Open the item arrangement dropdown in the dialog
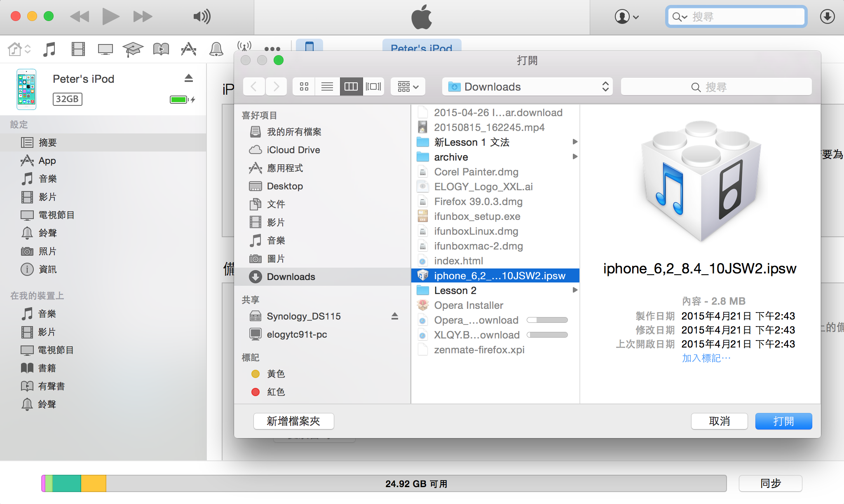 coord(408,86)
